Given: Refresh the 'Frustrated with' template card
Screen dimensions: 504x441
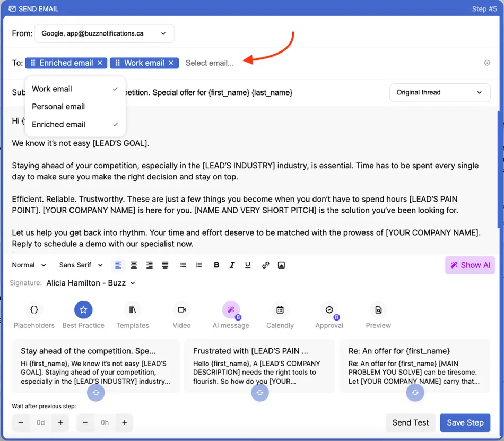Looking at the screenshot, I should (x=260, y=393).
